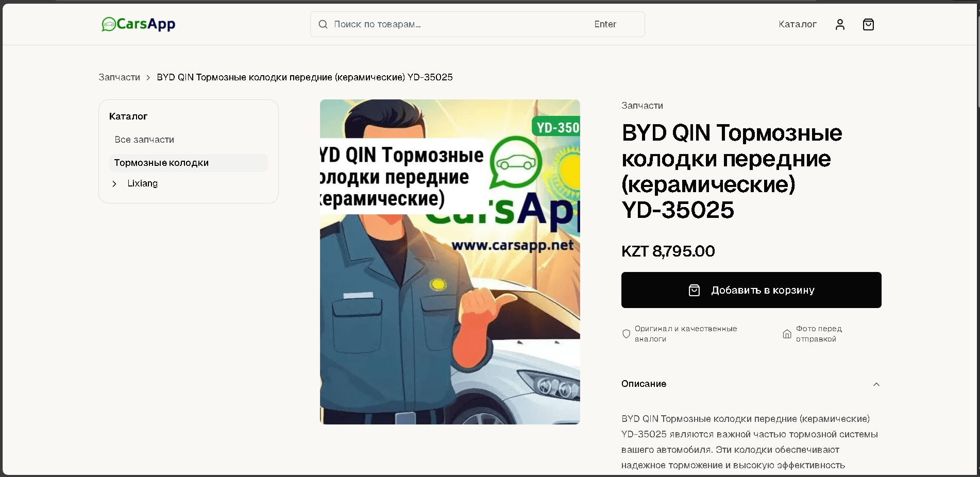Open the Каталог menu in header
Viewport: 980px width, 477px height.
[x=797, y=24]
